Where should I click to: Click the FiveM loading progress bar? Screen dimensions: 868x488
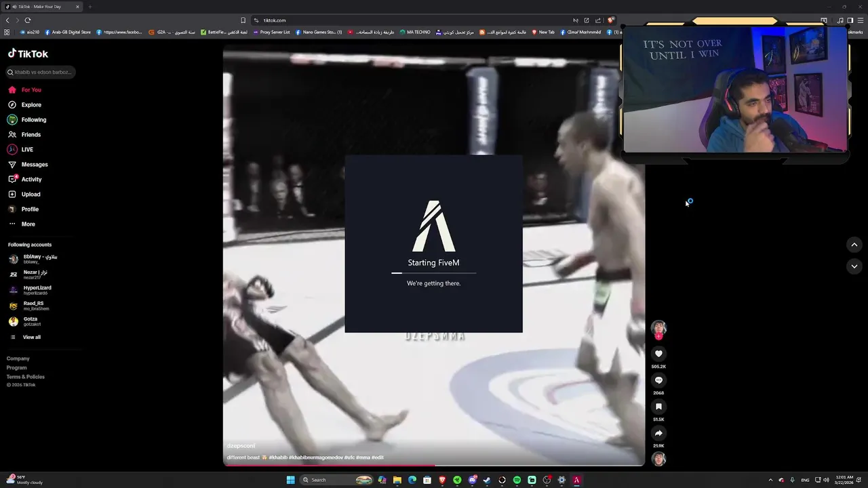point(434,273)
